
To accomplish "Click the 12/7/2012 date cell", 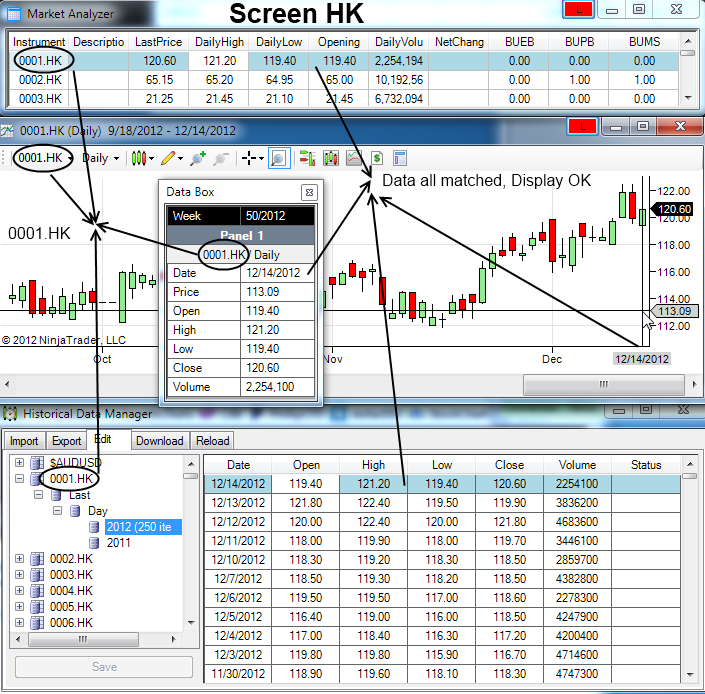I will (x=238, y=578).
